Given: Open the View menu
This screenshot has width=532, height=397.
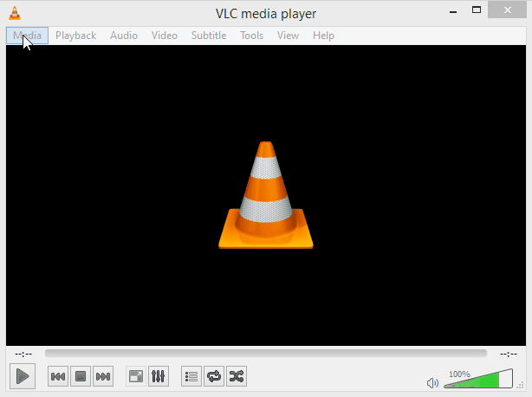Looking at the screenshot, I should click(288, 36).
